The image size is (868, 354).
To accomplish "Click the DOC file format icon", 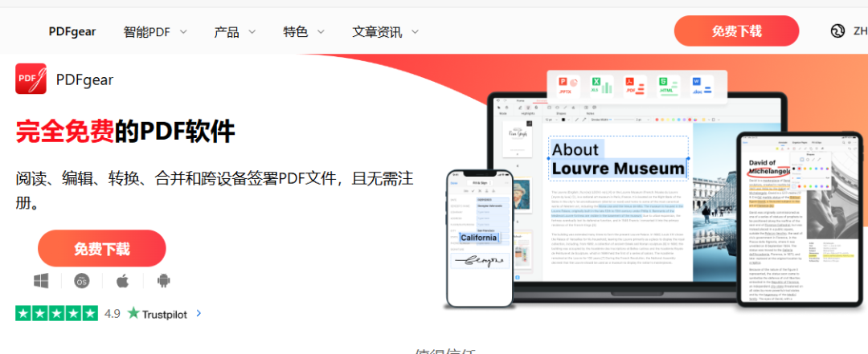I will (x=702, y=87).
